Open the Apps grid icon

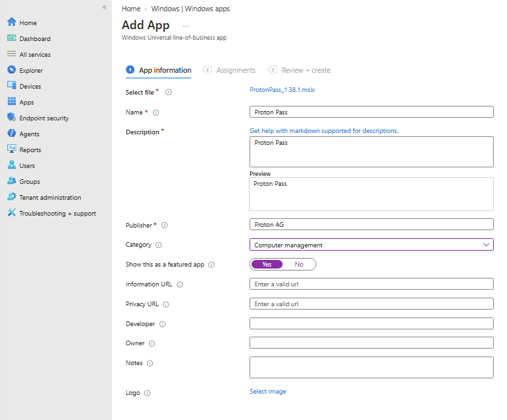[12, 101]
